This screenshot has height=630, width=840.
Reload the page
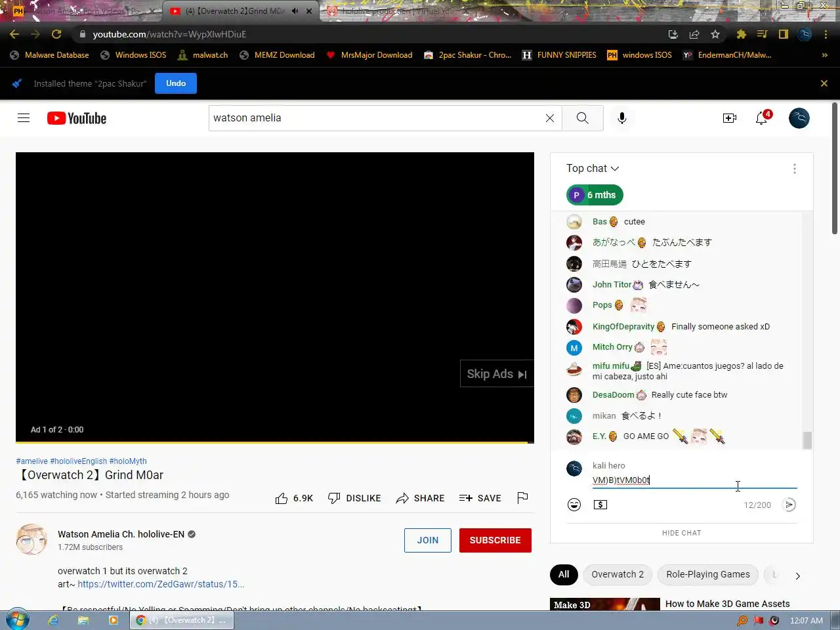pos(56,34)
